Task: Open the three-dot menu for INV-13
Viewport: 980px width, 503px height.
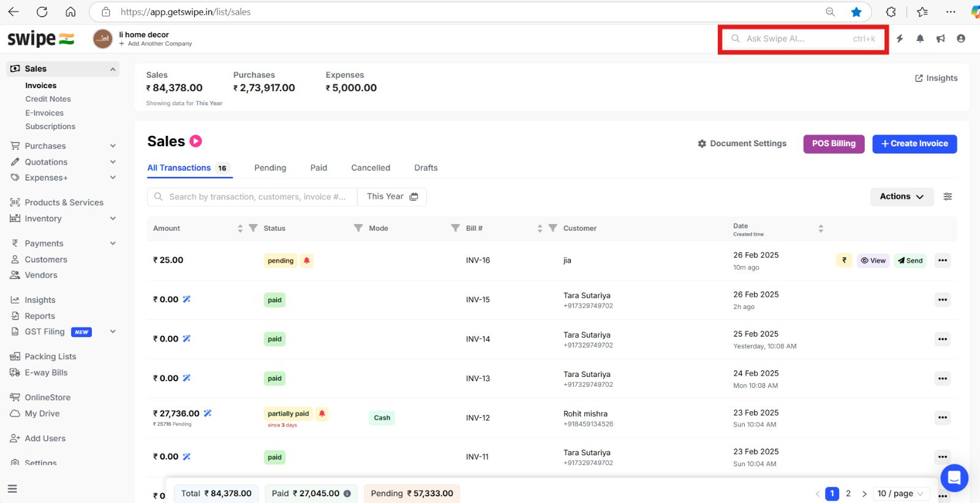Action: [943, 378]
